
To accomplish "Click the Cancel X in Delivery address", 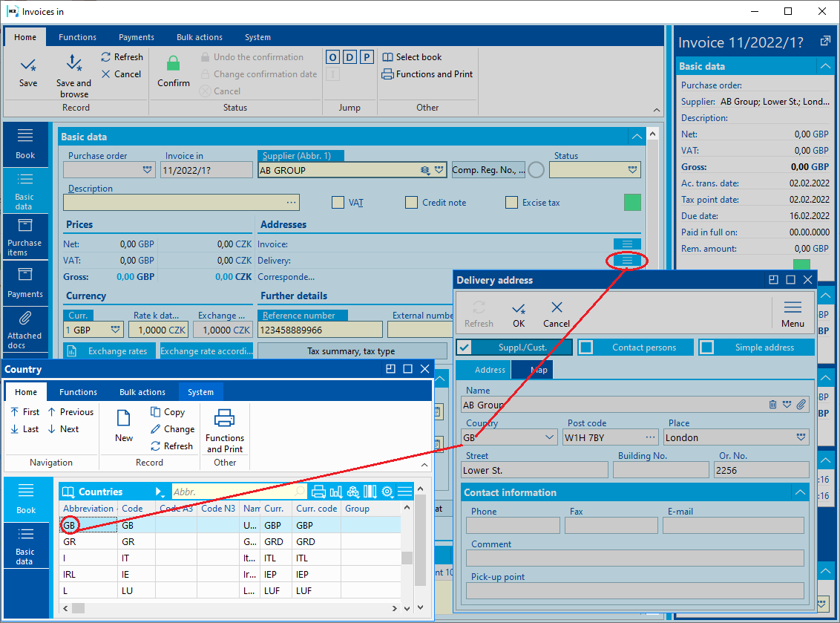I will click(x=557, y=315).
